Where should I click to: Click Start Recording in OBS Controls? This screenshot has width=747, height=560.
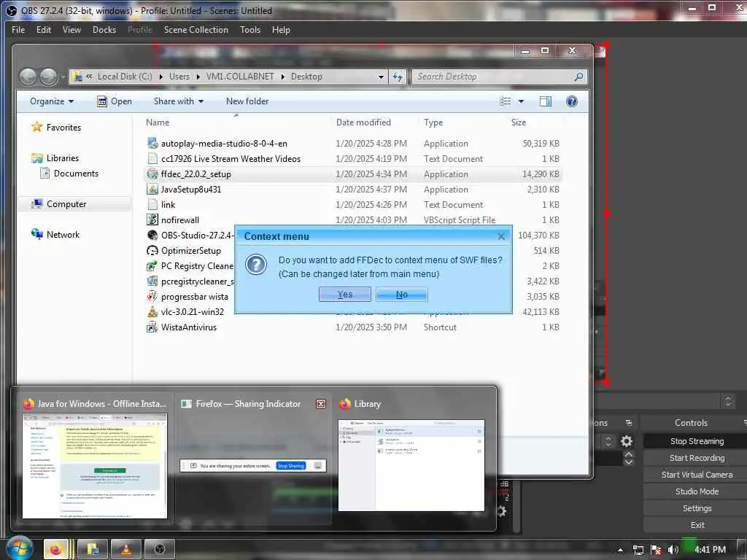click(697, 458)
